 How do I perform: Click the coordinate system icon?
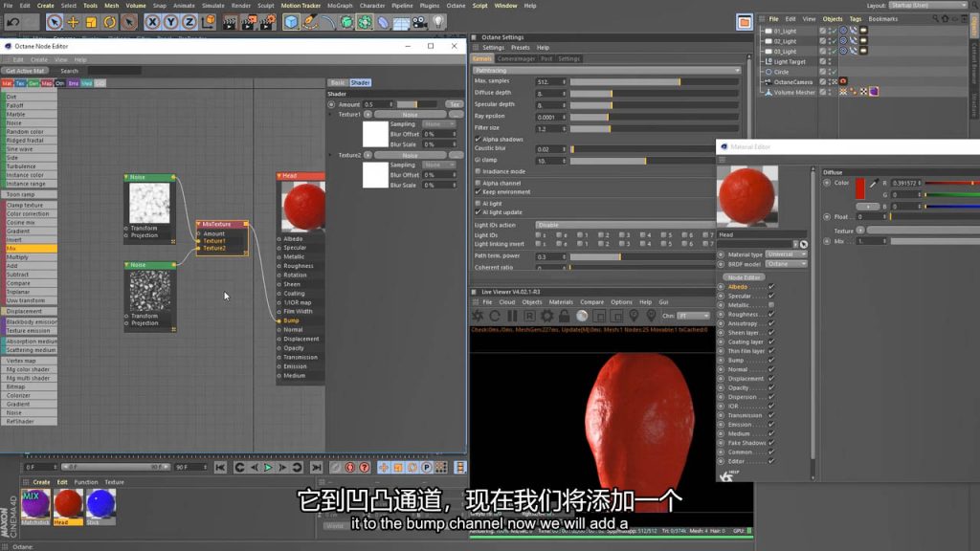coord(208,22)
